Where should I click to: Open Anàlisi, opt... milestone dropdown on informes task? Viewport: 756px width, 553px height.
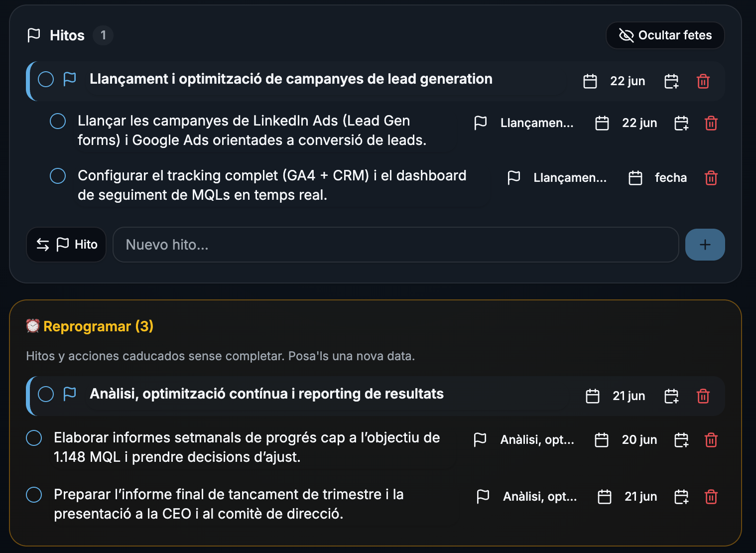[524, 440]
